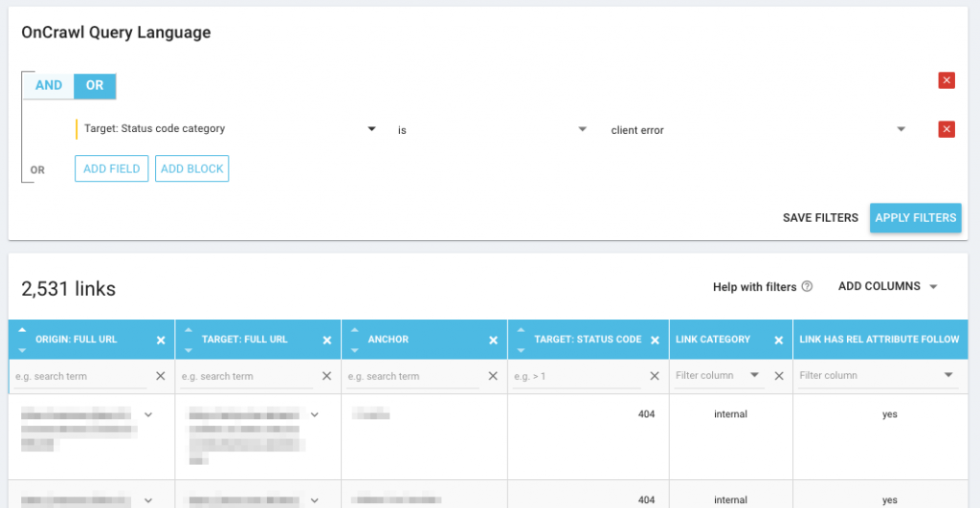Viewport: 980px width, 508px height.
Task: Click the ADD BLOCK button
Action: coord(191,168)
